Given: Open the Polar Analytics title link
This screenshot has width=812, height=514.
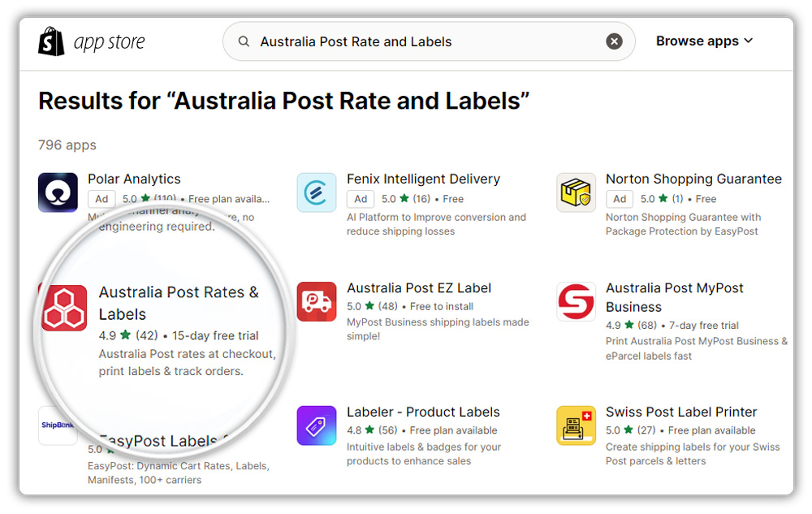Looking at the screenshot, I should (134, 179).
